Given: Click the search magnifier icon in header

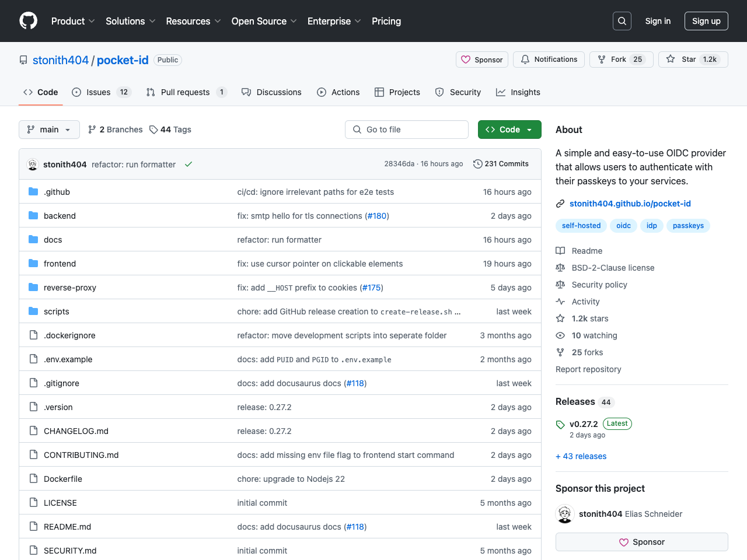Looking at the screenshot, I should pyautogui.click(x=622, y=21).
